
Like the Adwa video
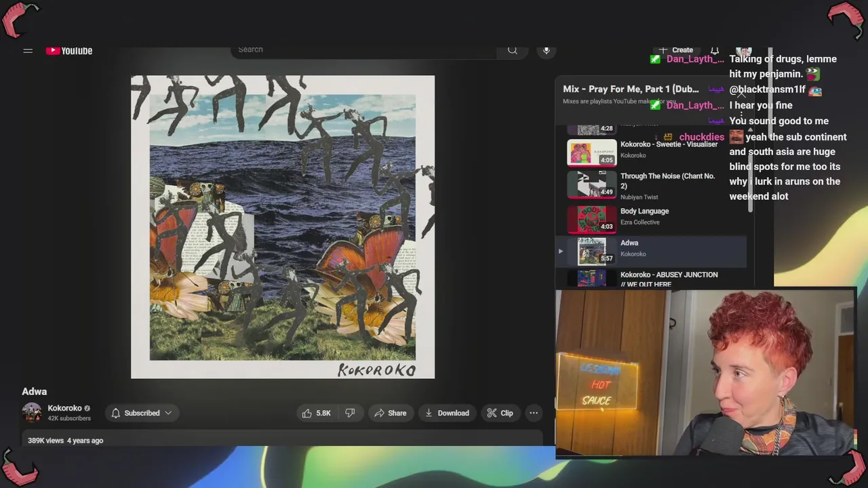click(316, 413)
